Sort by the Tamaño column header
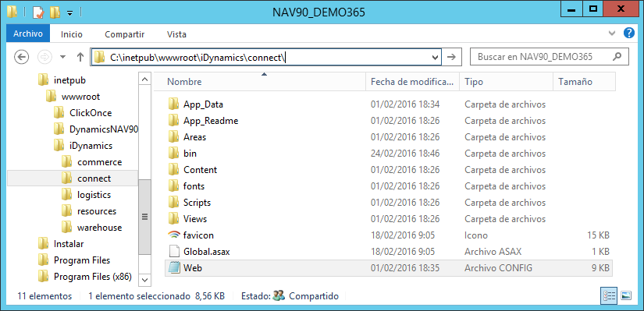This screenshot has width=644, height=311. [x=584, y=82]
